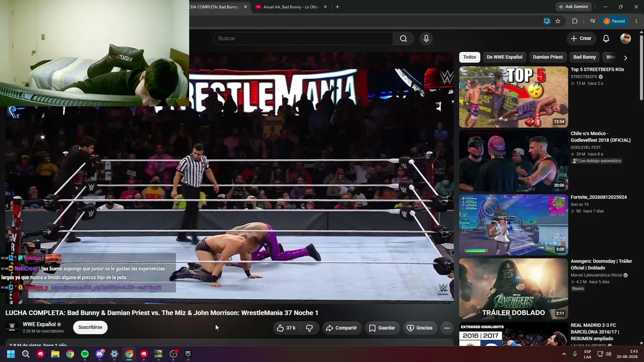
Task: Open Windows Search from the taskbar
Action: (26, 354)
